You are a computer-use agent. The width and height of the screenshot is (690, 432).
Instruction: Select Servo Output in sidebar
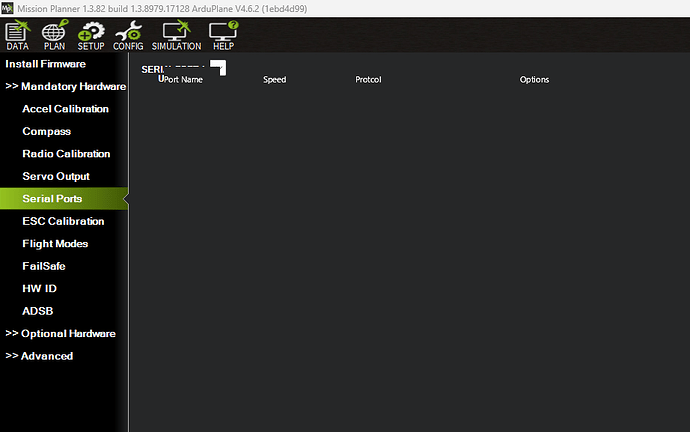click(x=56, y=176)
